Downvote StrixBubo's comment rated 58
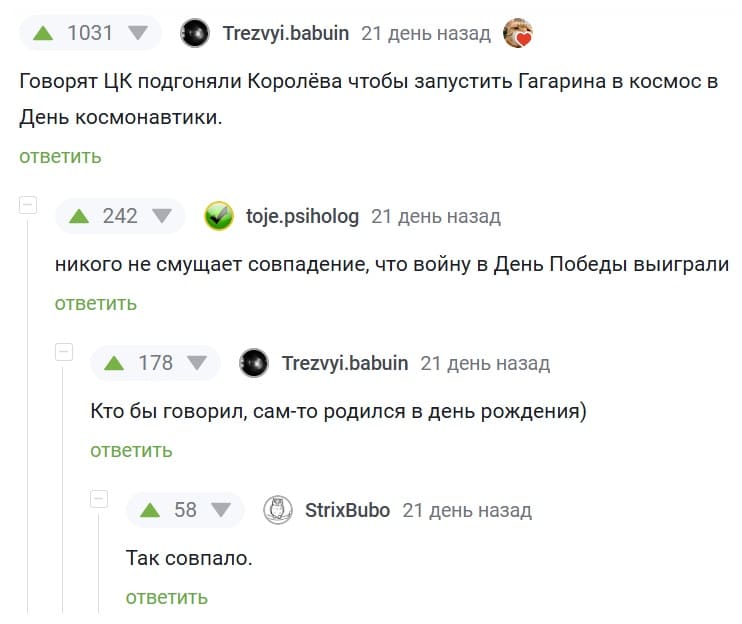This screenshot has width=742, height=624. tap(221, 510)
